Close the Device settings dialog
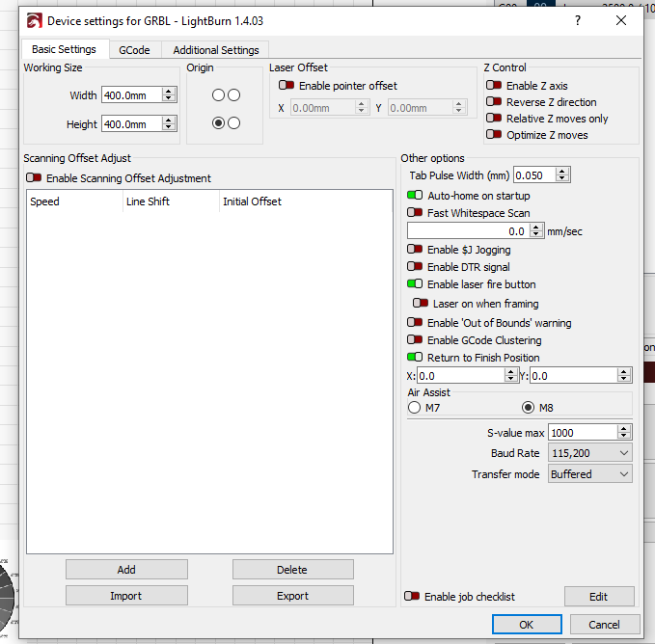This screenshot has height=644, width=655. [620, 20]
